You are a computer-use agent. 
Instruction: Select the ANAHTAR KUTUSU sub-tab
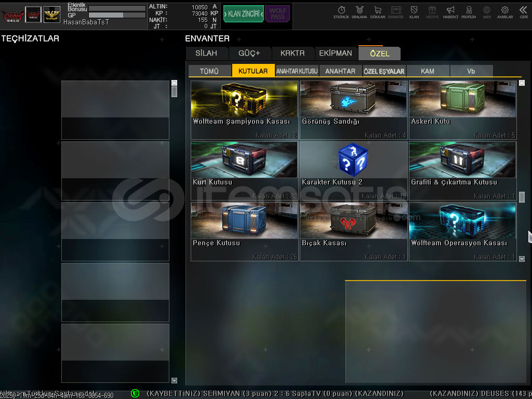[x=297, y=71]
